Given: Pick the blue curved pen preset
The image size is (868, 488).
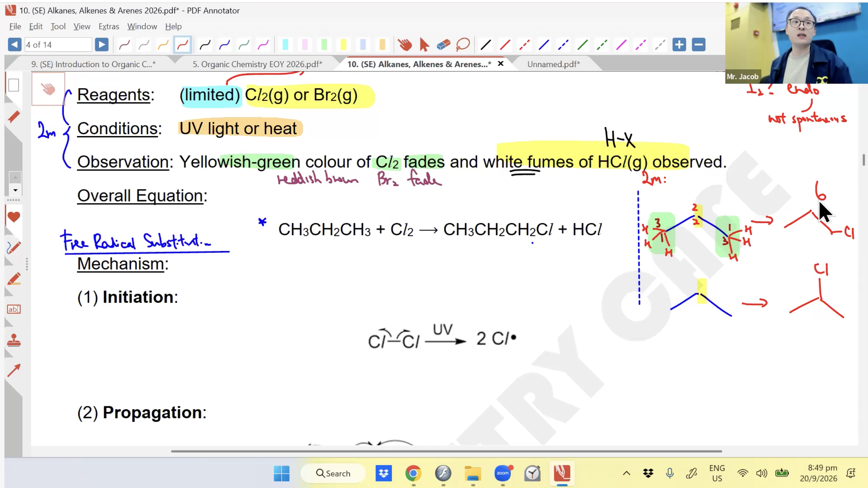Looking at the screenshot, I should click(224, 45).
